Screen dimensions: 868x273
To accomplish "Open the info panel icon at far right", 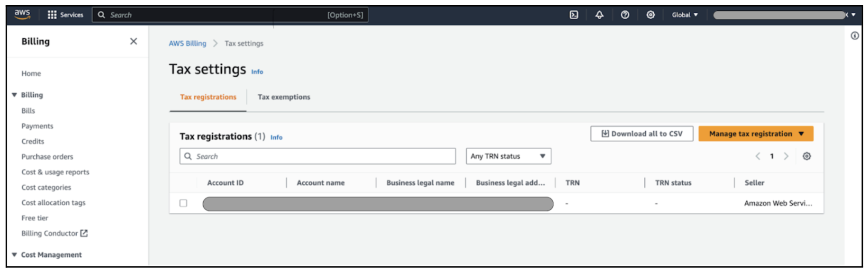I will tap(855, 36).
